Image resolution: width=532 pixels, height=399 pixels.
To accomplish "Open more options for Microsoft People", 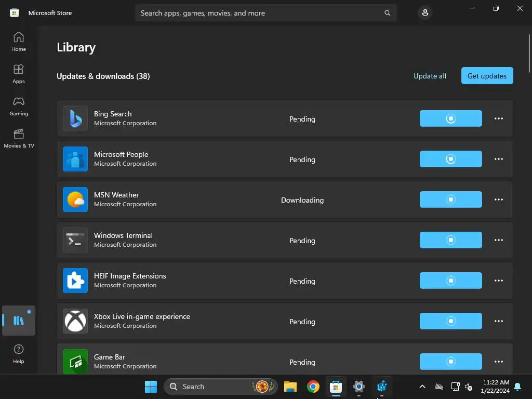I will point(498,159).
